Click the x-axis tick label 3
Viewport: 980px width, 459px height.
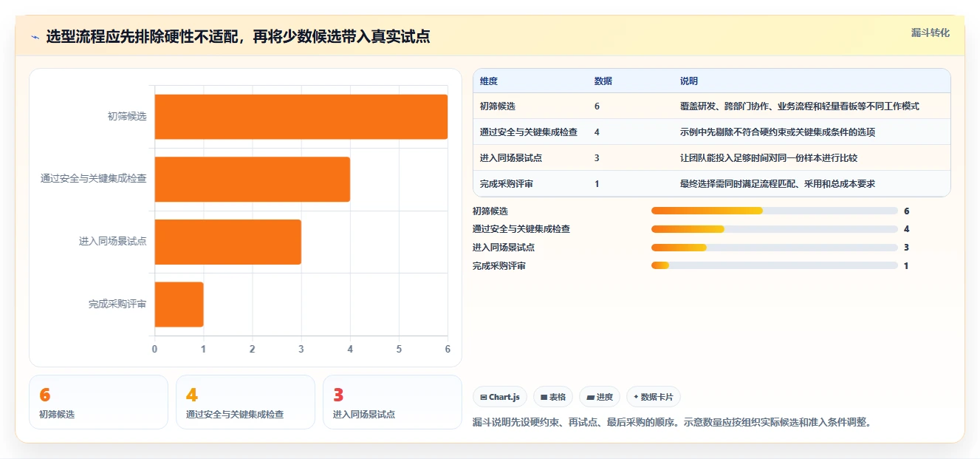301,349
